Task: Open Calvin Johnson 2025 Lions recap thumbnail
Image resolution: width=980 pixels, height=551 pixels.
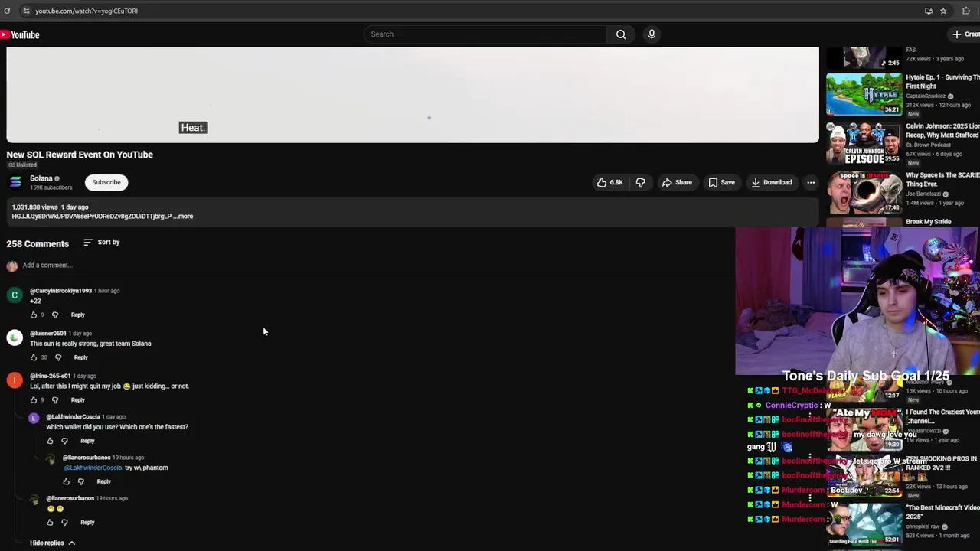Action: pos(864,143)
